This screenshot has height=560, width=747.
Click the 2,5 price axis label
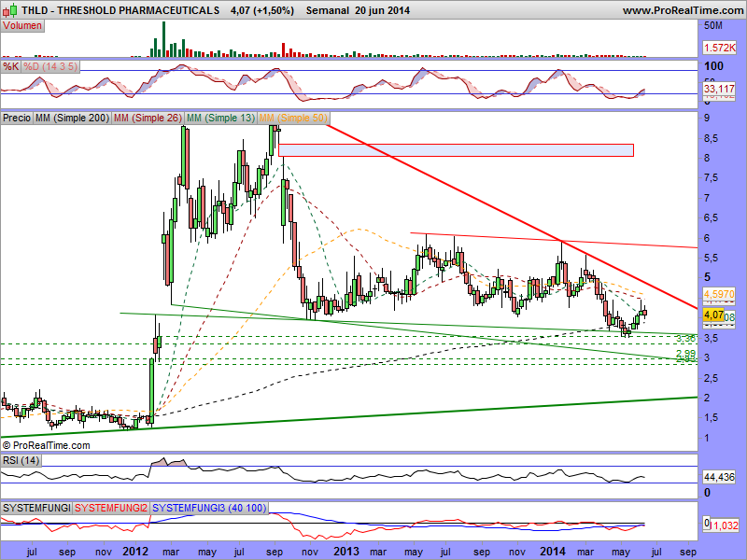712,379
